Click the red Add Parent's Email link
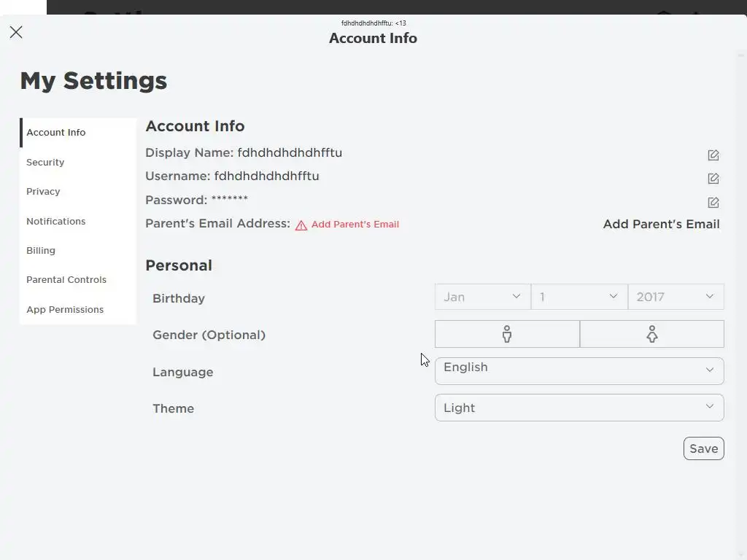This screenshot has height=560, width=747. tap(355, 225)
